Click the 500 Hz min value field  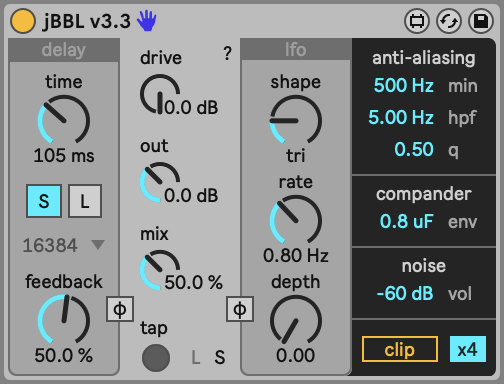click(x=404, y=85)
